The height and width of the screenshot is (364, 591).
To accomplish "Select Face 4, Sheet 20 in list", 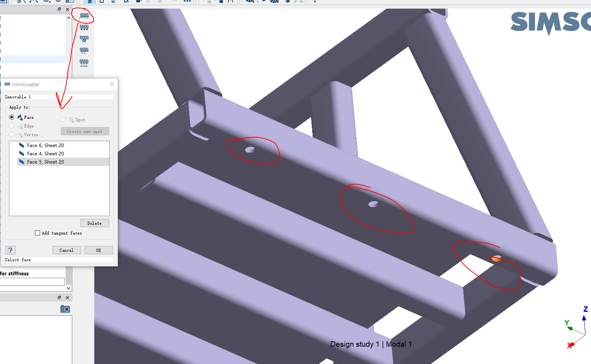I will pos(45,154).
